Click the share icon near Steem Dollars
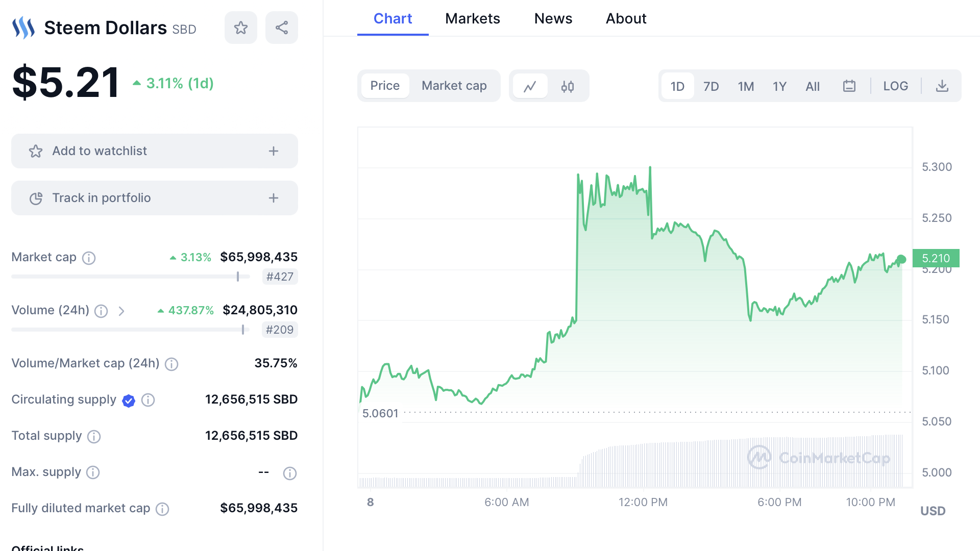The width and height of the screenshot is (980, 551). 281,28
